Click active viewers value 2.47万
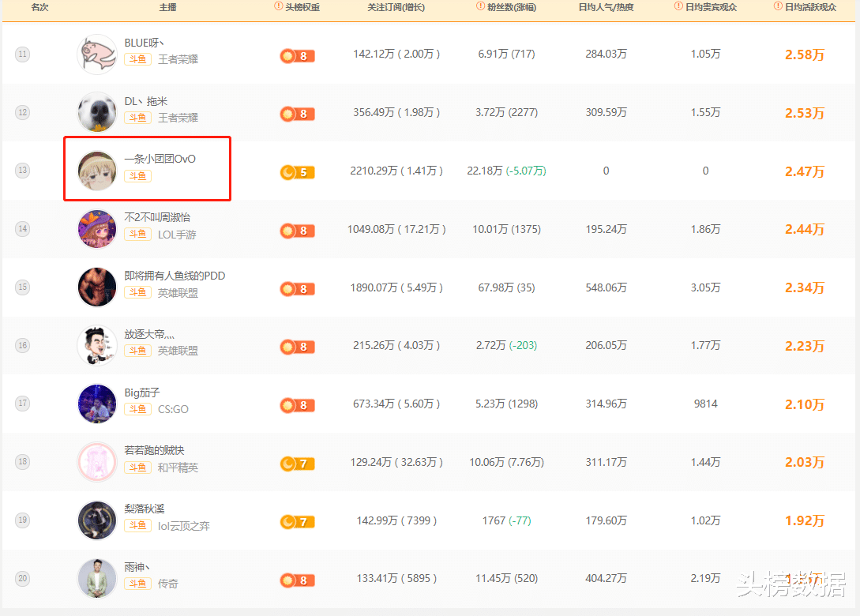This screenshot has height=616, width=860. click(805, 171)
